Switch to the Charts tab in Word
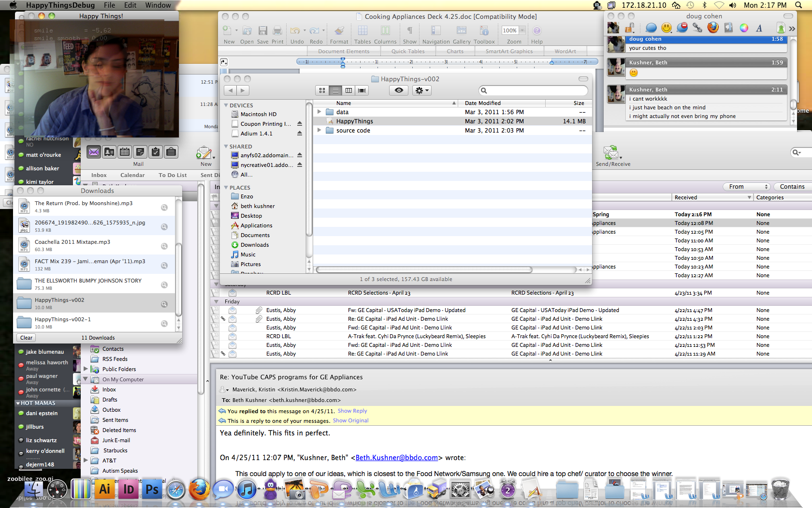The height and width of the screenshot is (508, 812). (x=455, y=51)
